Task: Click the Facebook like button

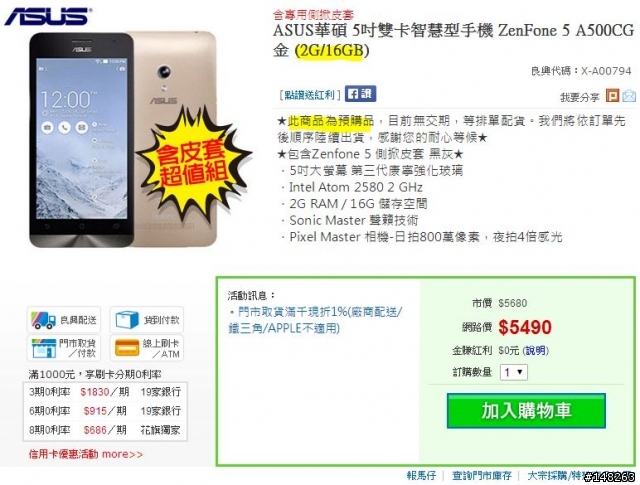Action: [360, 94]
